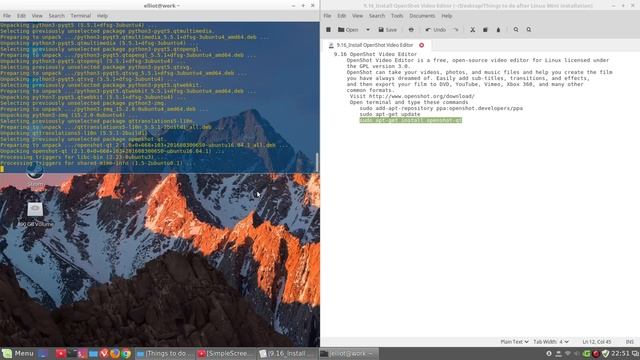Launch the red recorder panel launcher
Viewport: 640px width, 360px height.
pos(61,353)
